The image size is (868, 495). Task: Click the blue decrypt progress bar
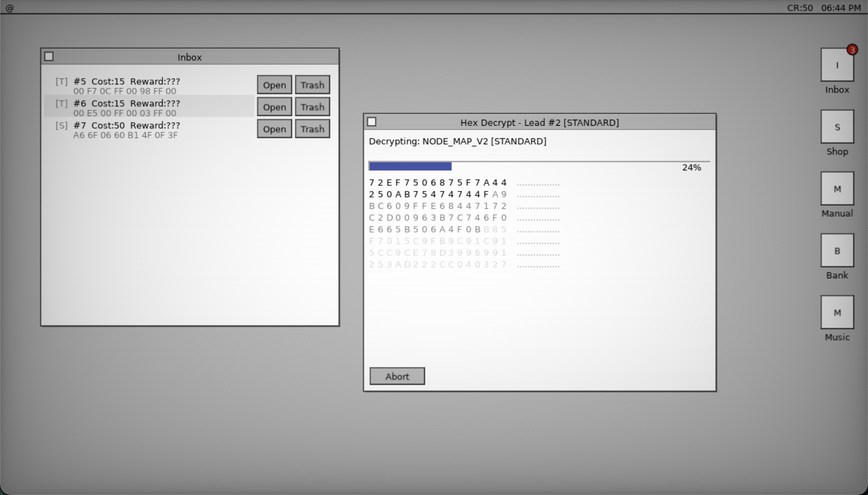coord(410,166)
